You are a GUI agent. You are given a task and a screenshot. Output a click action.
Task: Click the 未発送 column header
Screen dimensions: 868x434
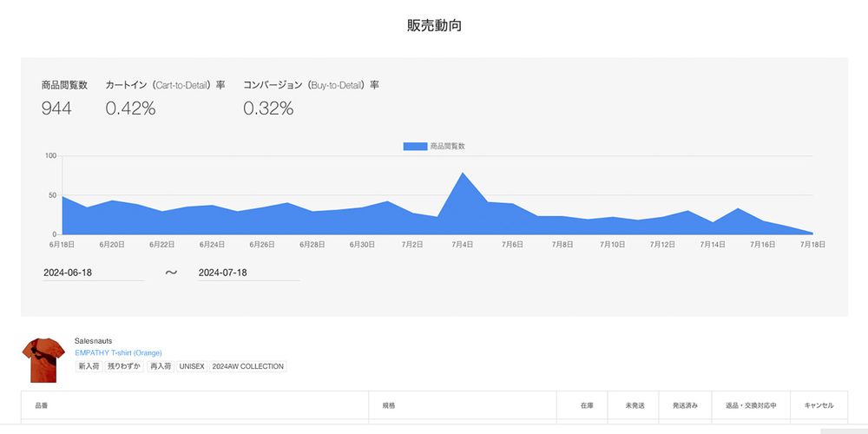[x=634, y=405]
